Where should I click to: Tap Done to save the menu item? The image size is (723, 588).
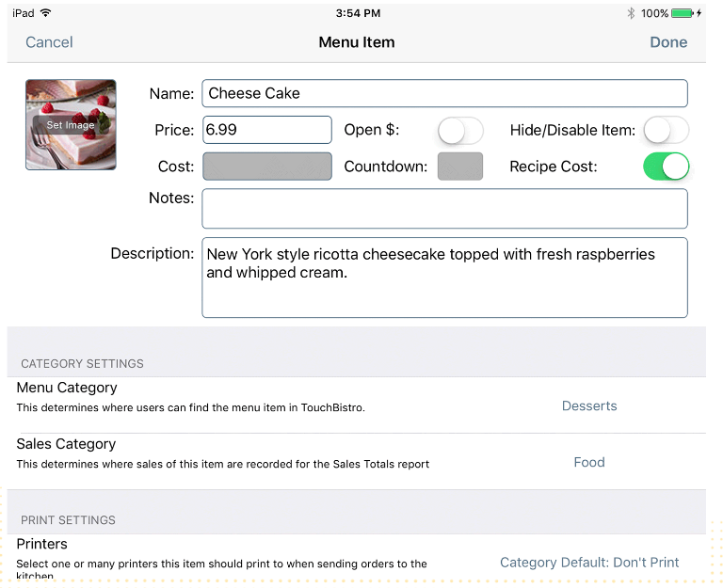668,42
